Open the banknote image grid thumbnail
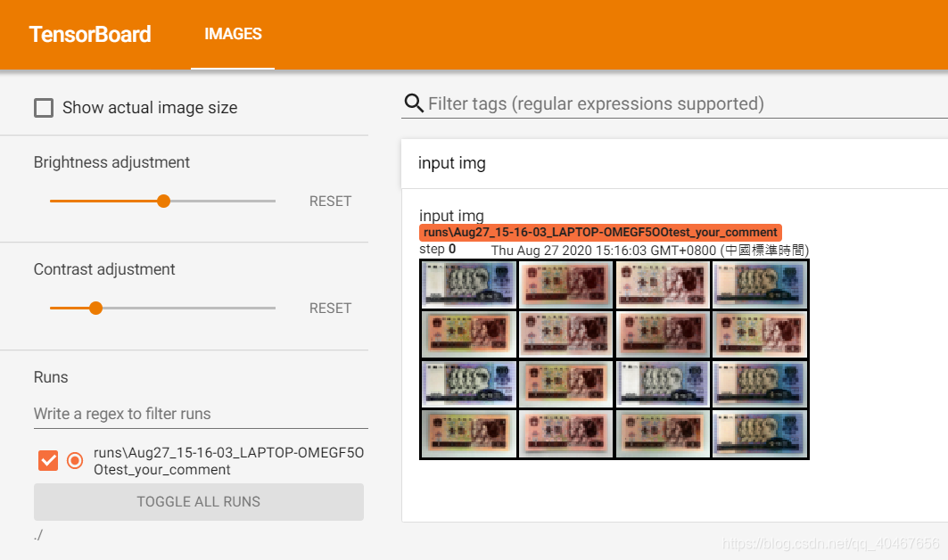 614,359
